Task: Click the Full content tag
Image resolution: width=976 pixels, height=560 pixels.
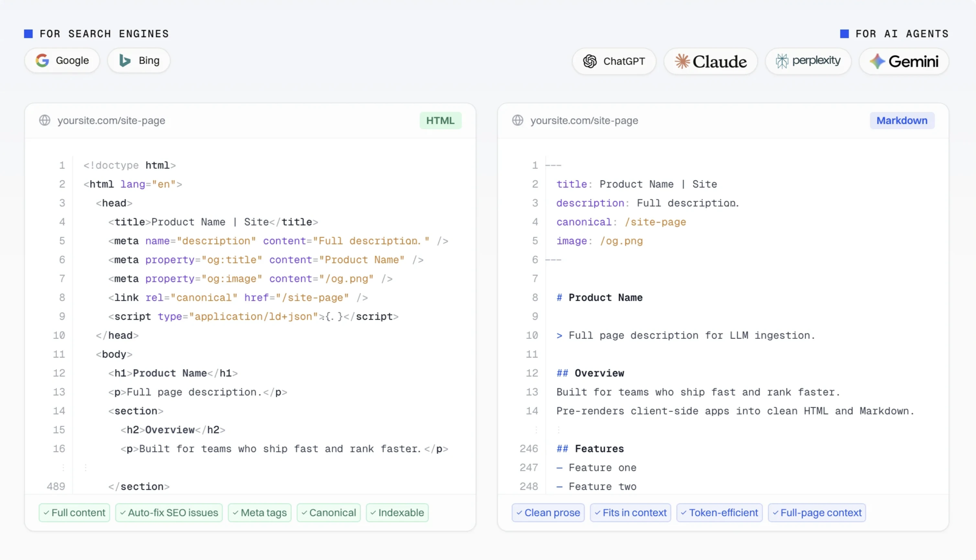Action: [x=74, y=513]
